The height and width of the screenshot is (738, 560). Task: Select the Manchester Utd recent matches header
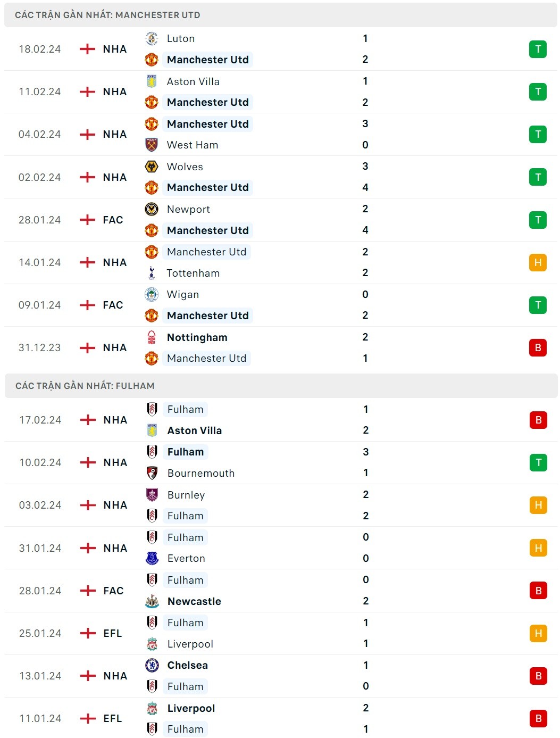(107, 15)
